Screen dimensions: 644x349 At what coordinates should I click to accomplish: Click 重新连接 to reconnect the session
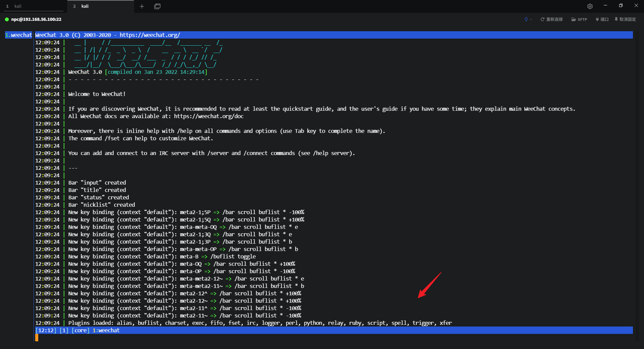(551, 19)
